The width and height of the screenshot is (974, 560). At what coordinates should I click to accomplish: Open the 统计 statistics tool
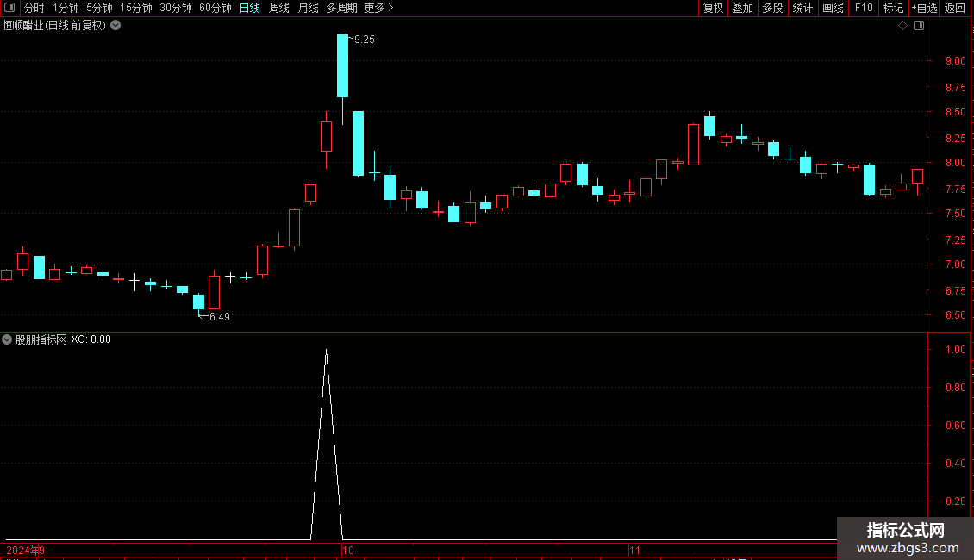(x=802, y=8)
